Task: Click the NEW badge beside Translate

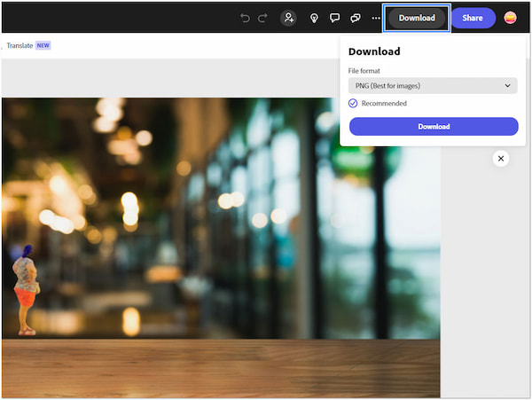Action: point(43,45)
